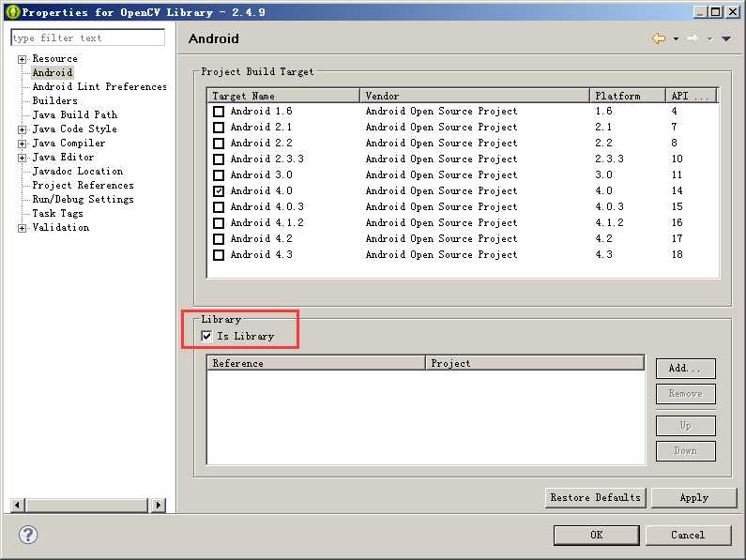Click the Reference column header
This screenshot has height=560, width=746.
click(x=316, y=363)
